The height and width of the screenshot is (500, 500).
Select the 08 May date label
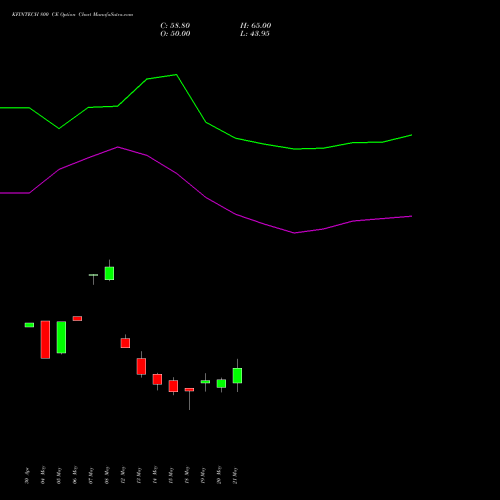coord(107,475)
